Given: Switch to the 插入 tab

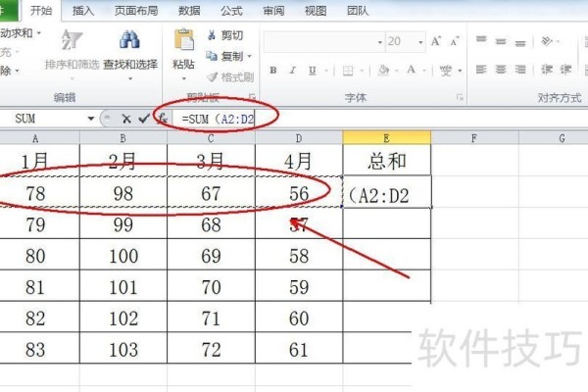Looking at the screenshot, I should tap(83, 11).
